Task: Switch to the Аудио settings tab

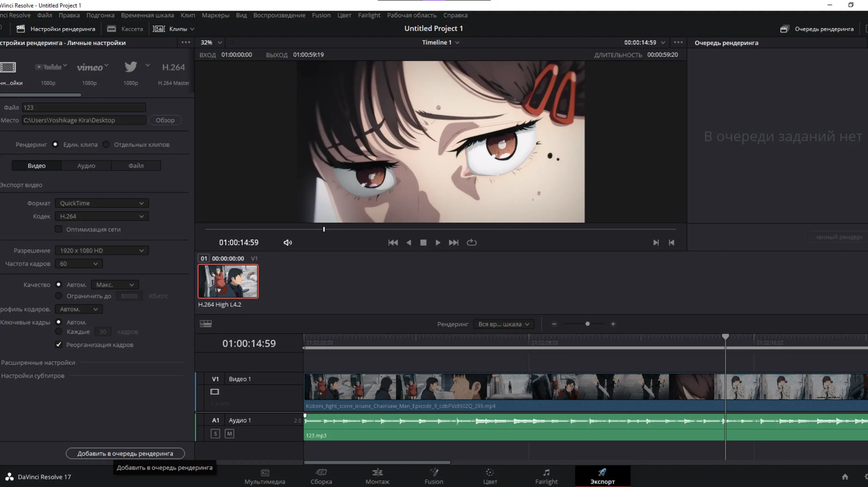Action: point(86,166)
